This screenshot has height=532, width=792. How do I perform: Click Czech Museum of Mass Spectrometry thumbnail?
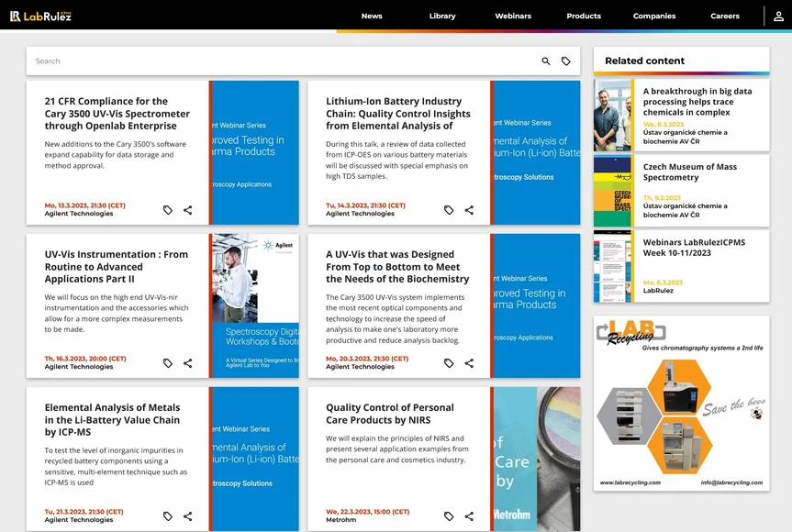click(x=614, y=191)
